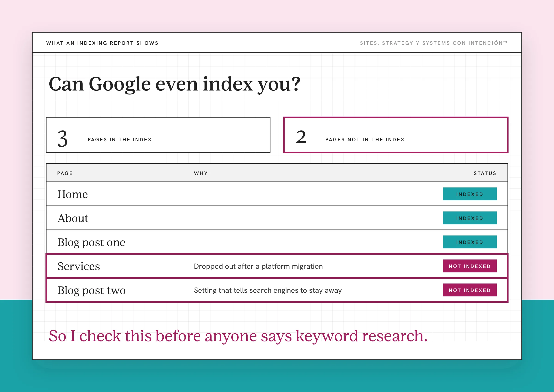Click the 'Can Google even index you?' headline
This screenshot has width=554, height=392.
tap(175, 84)
